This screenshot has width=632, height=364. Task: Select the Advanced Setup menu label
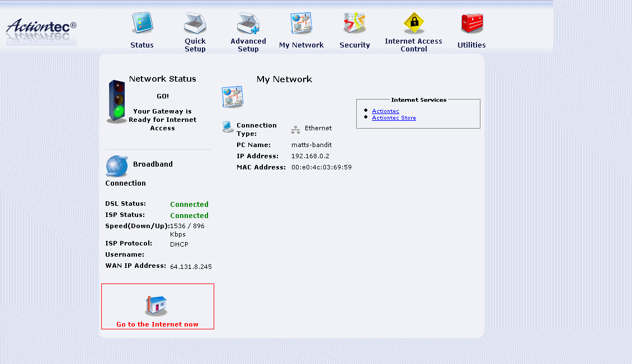click(x=248, y=45)
